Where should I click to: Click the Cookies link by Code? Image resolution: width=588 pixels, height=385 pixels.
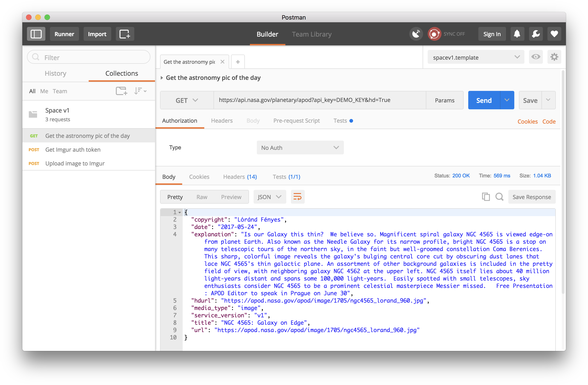coord(527,122)
